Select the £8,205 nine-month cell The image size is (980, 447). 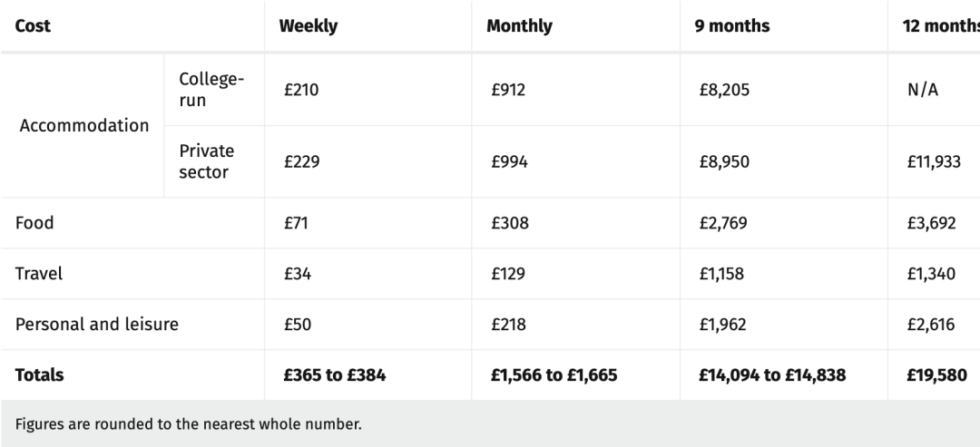pos(724,90)
